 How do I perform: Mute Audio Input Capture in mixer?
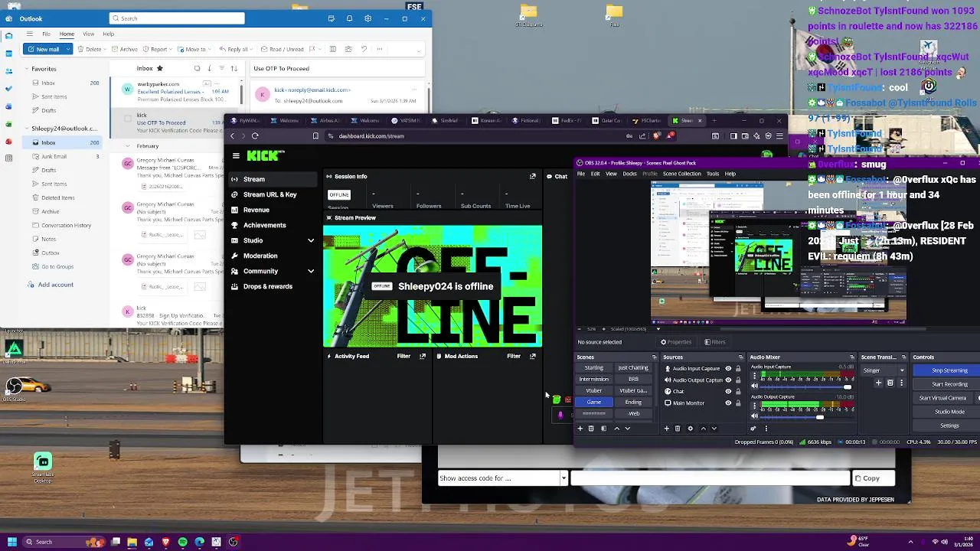[x=754, y=386]
